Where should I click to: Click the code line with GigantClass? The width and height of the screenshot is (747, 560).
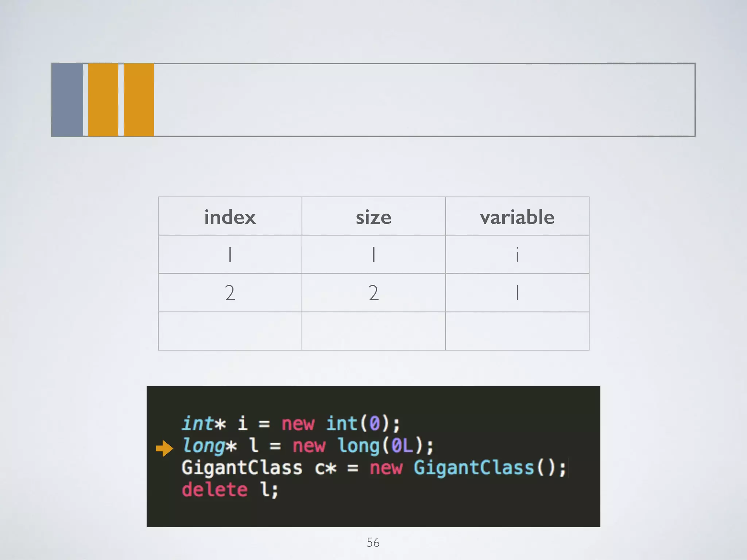click(x=374, y=467)
